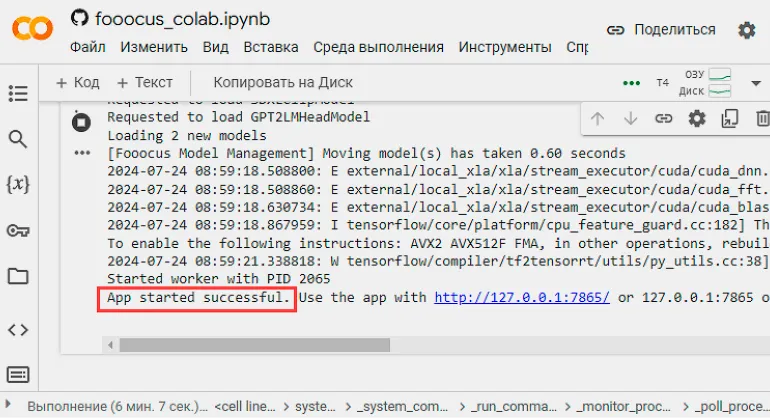Viewport: 770px width, 418px height.
Task: Copy link to the cell
Action: (x=663, y=118)
